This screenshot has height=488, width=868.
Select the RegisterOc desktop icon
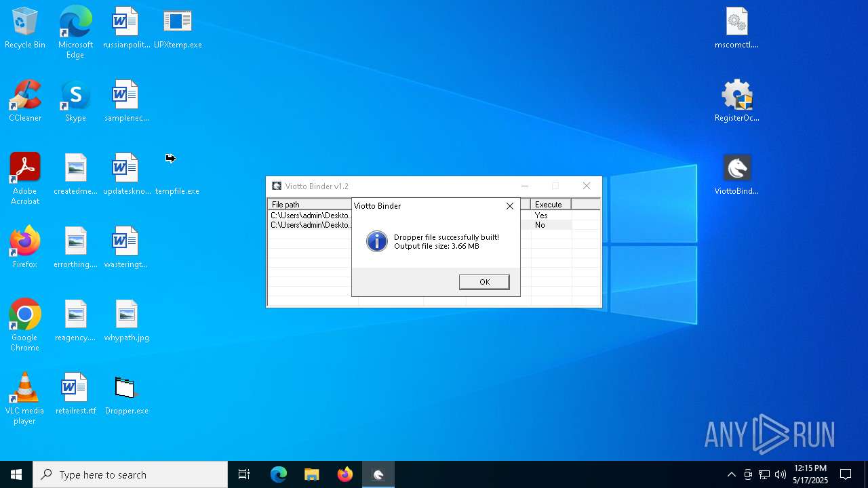736,102
